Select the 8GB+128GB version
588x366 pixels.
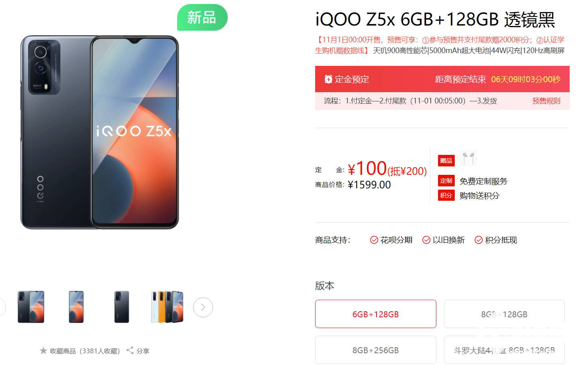(504, 314)
